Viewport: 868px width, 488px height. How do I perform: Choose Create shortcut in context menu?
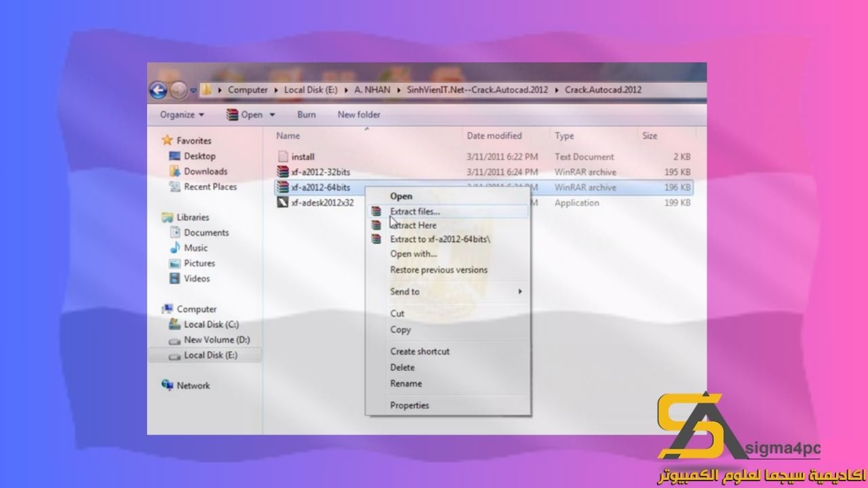click(420, 351)
